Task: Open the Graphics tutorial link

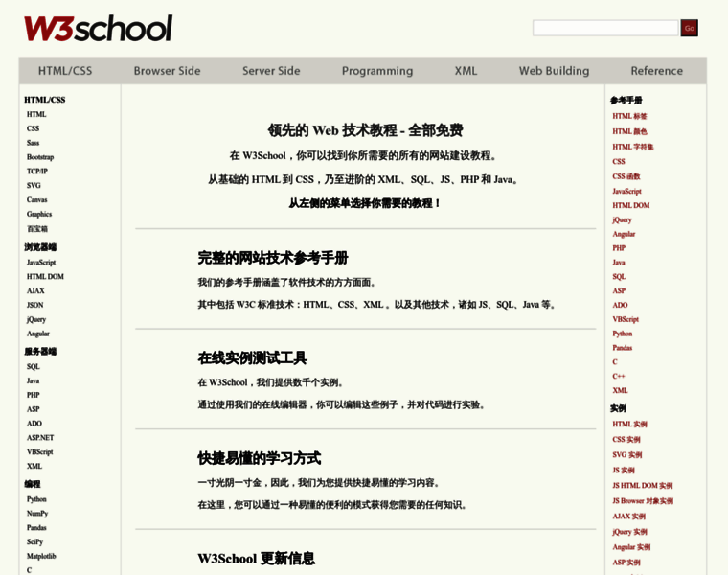Action: (x=39, y=214)
